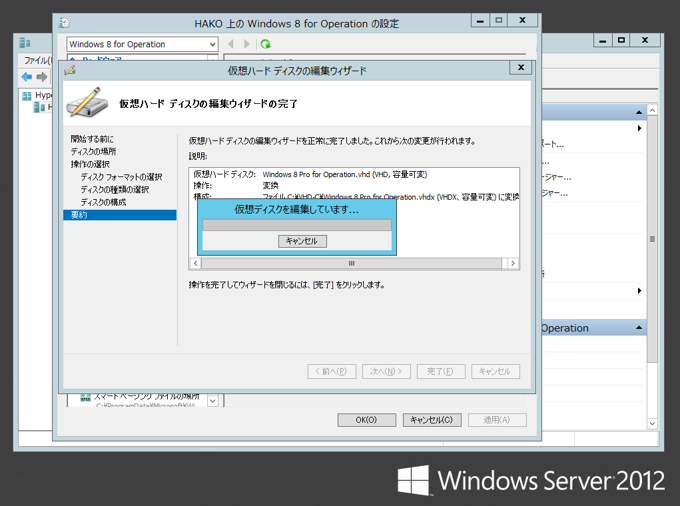The image size is (680, 506).
Task: Click the wizard's 完了(F) button
Action: point(441,372)
